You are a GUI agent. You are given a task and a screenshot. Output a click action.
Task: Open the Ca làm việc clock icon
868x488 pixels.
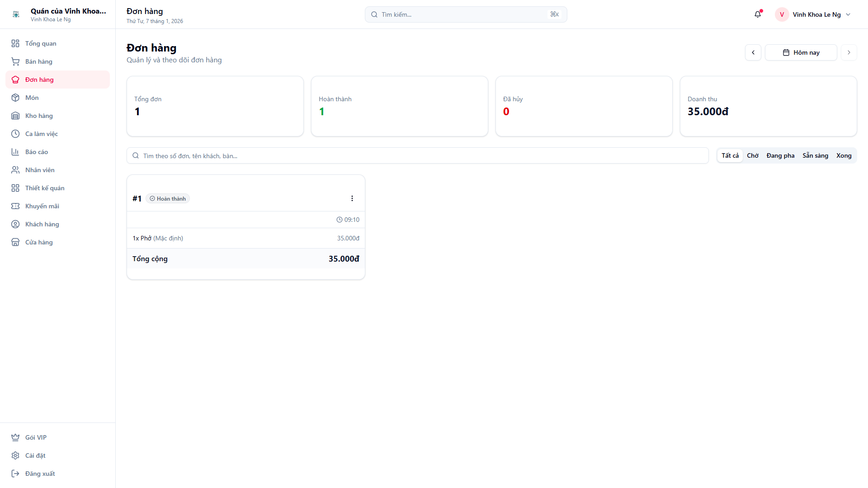coord(16,134)
